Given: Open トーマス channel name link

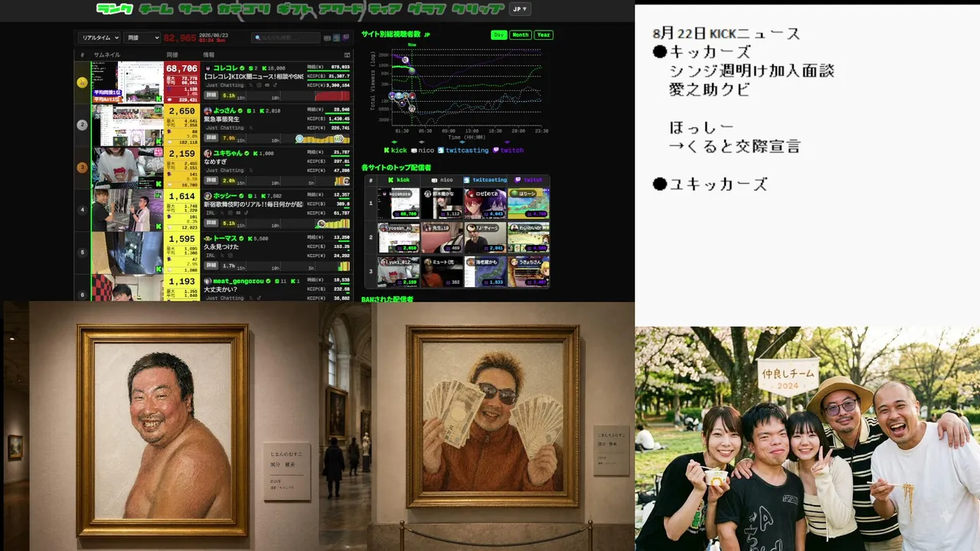Looking at the screenshot, I should (225, 239).
